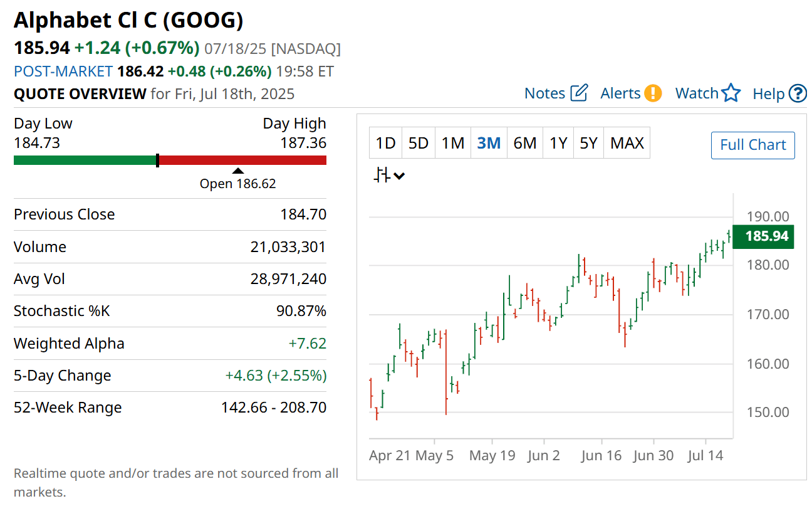Click the Jun 16 date axis label
Image resolution: width=812 pixels, height=506 pixels.
pyautogui.click(x=601, y=456)
